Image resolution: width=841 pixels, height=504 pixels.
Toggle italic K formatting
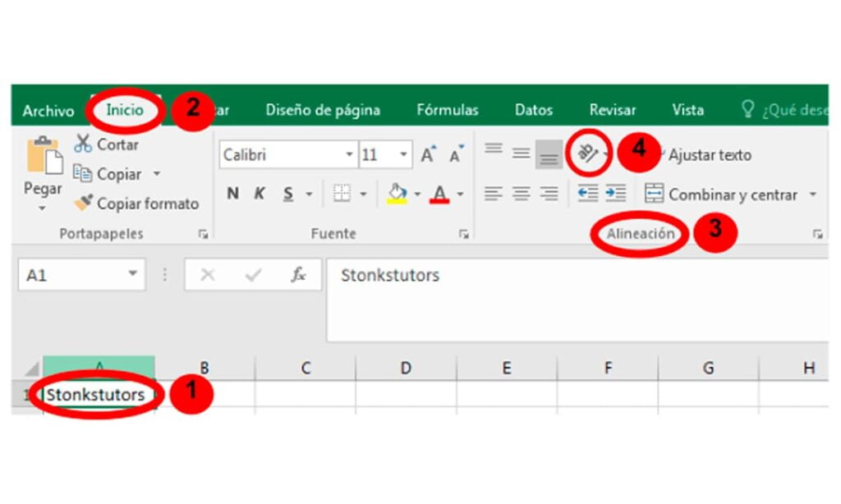click(260, 194)
